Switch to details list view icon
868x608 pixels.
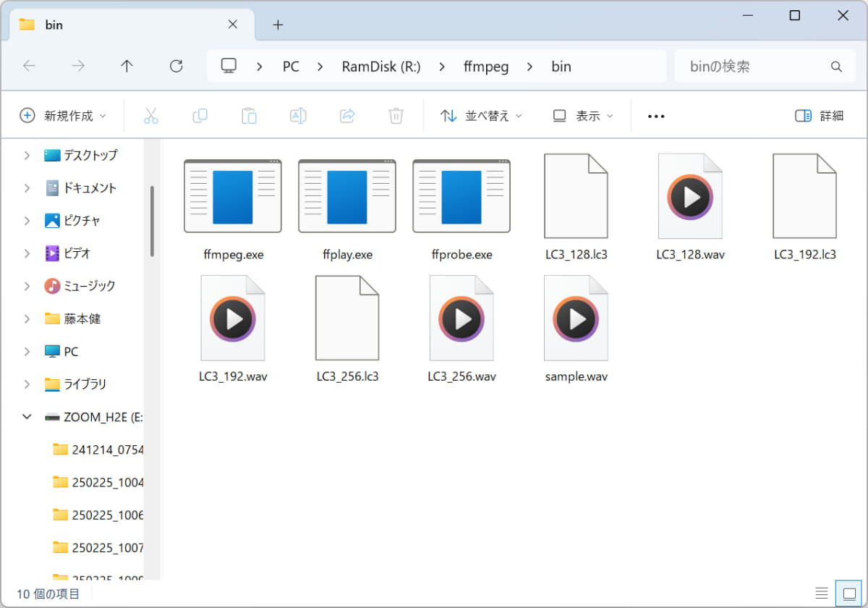tap(820, 594)
